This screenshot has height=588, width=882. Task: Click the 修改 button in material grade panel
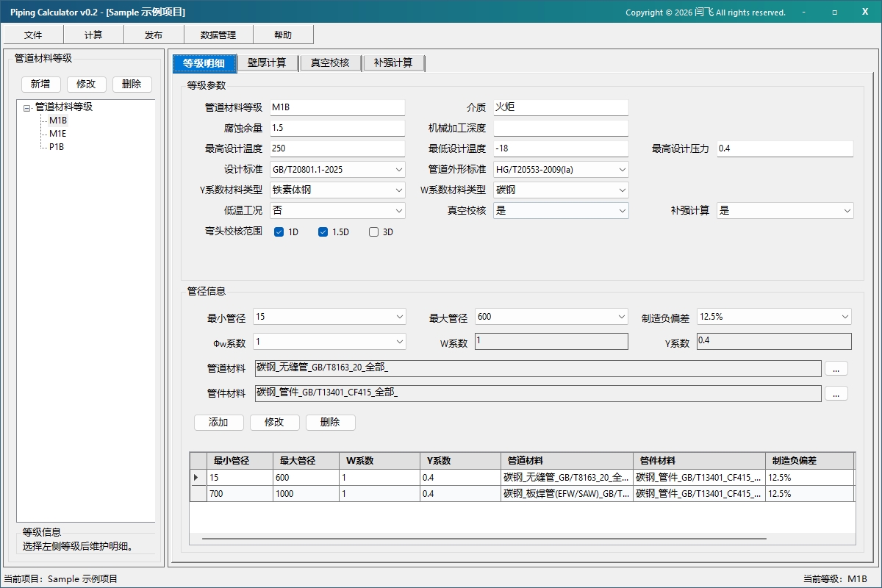point(87,84)
